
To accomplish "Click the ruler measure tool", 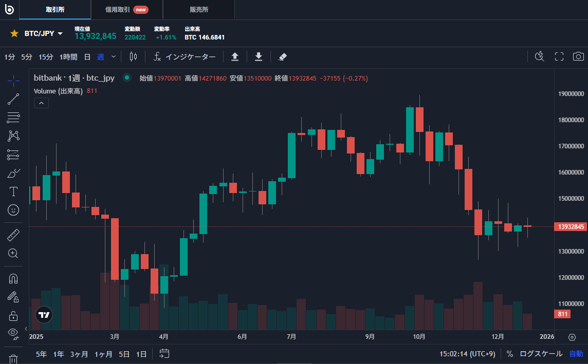I will click(13, 235).
